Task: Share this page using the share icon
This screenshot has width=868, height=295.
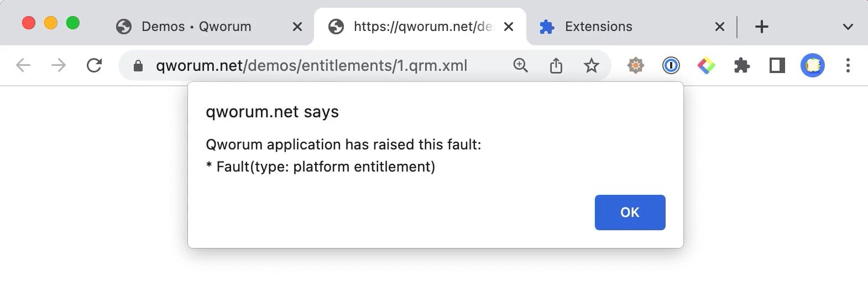Action: coord(556,65)
